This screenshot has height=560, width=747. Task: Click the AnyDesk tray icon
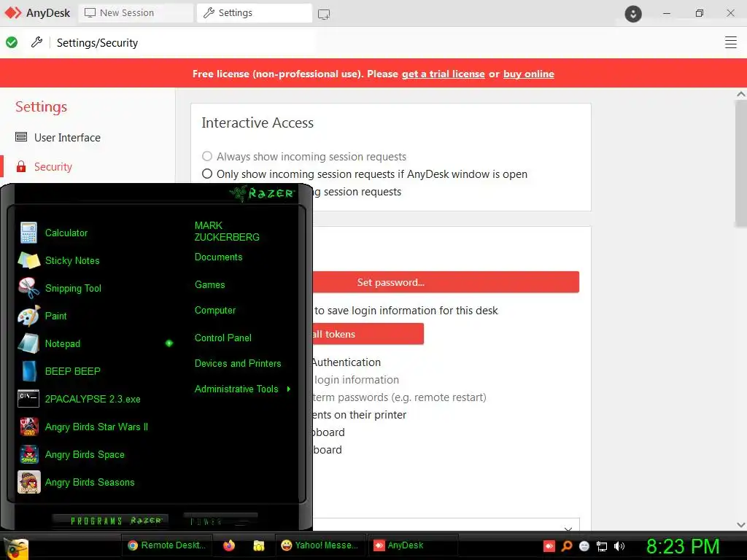(x=549, y=545)
